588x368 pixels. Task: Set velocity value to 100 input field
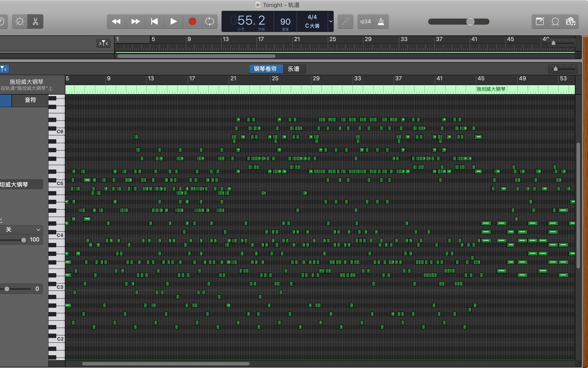pos(35,239)
